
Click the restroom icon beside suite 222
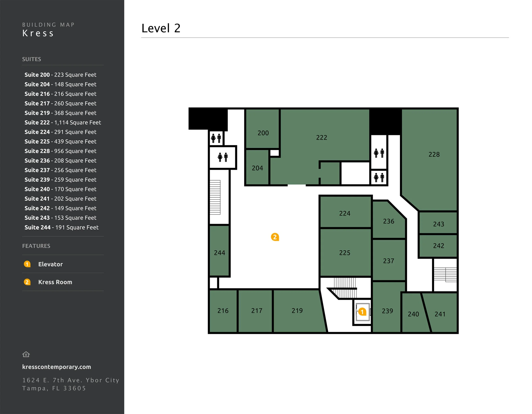click(379, 153)
